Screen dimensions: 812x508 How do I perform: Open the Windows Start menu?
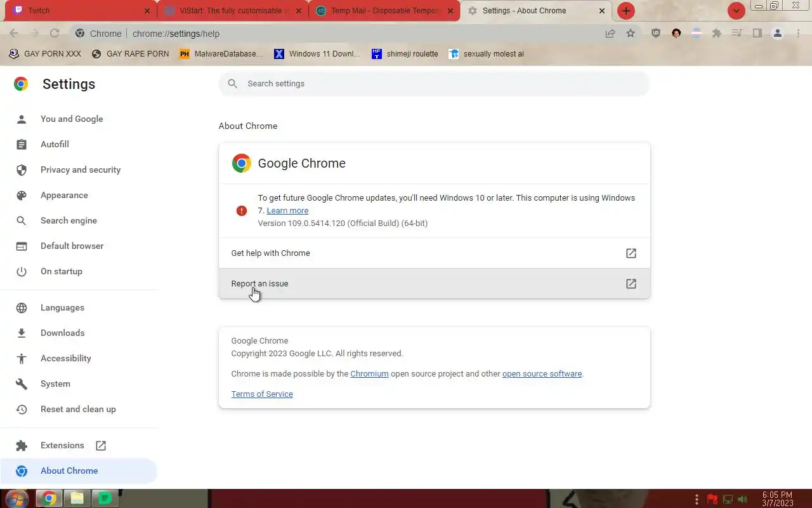(x=16, y=498)
